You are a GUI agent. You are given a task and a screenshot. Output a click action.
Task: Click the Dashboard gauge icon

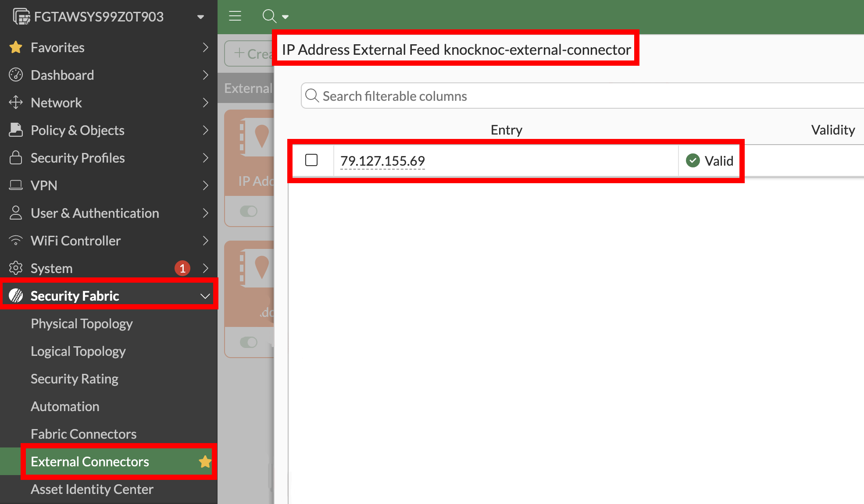16,75
